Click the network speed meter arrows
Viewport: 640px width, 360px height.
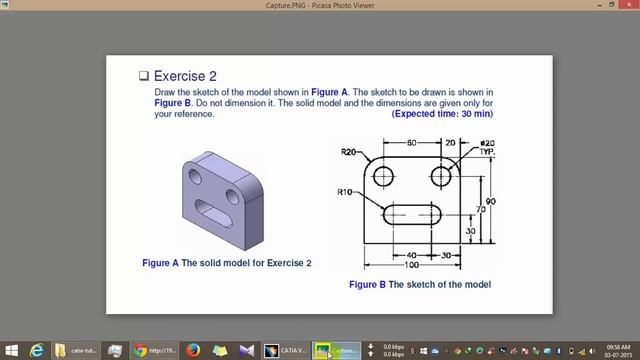click(x=371, y=350)
